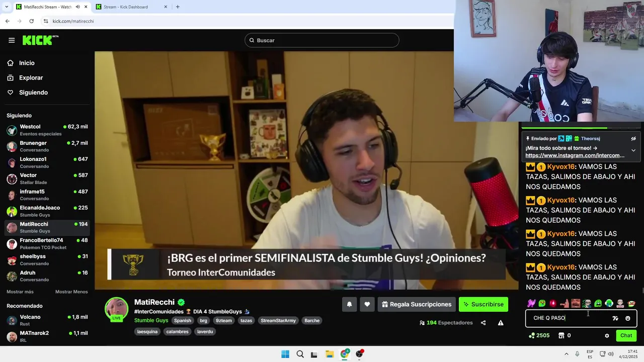Reload the page
Image resolution: width=644 pixels, height=362 pixels.
pos(31,21)
